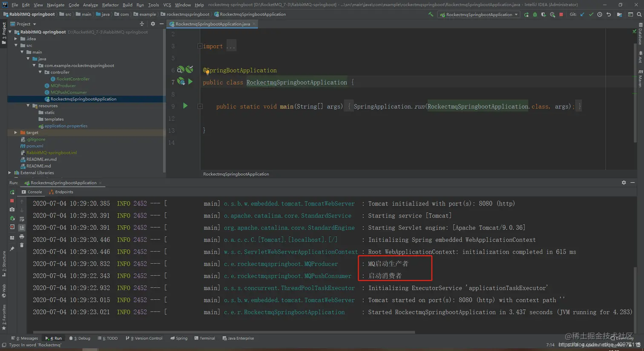
Task: Select the MQPushConsumer class in the project tree
Action: coord(69,92)
